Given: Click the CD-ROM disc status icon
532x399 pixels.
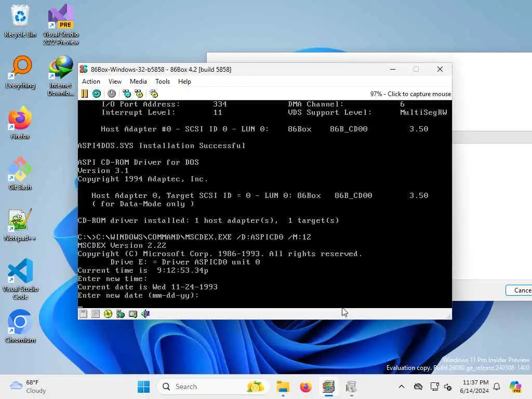Looking at the screenshot, I should coord(108,314).
